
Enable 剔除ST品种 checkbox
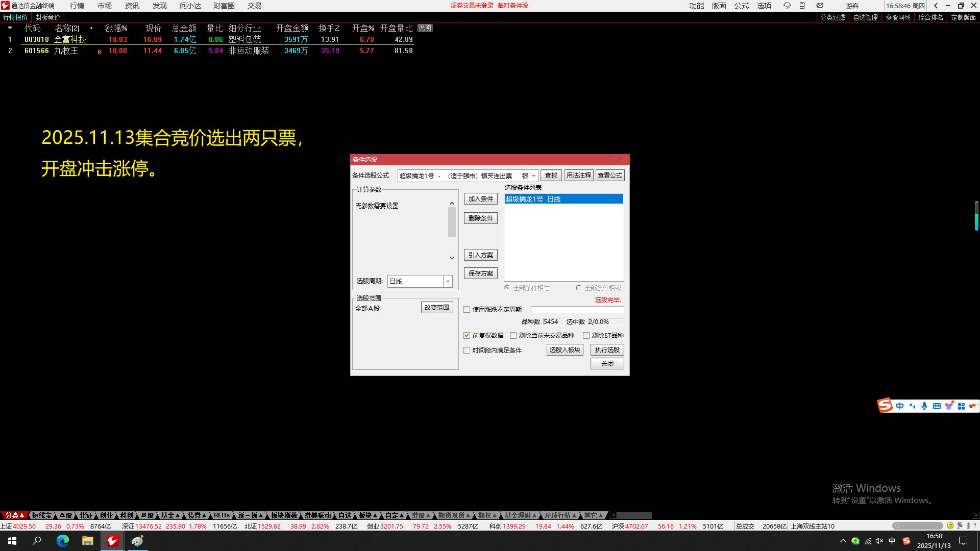coord(586,336)
